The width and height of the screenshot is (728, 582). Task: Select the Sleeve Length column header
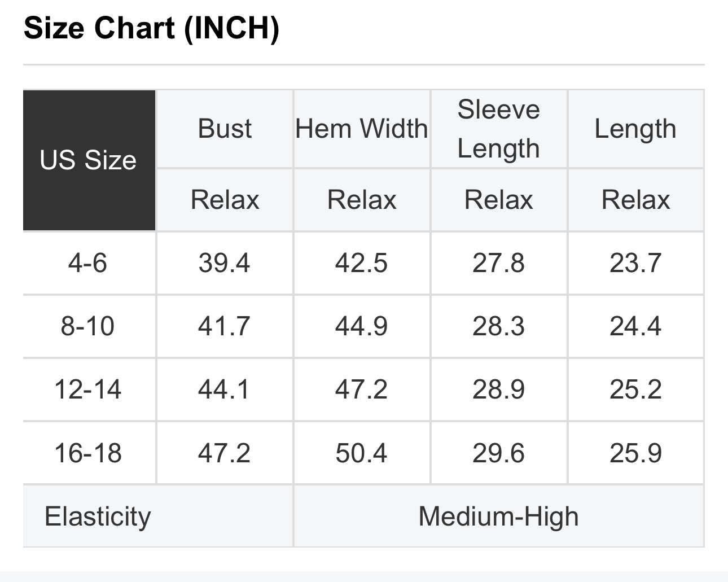(x=499, y=129)
